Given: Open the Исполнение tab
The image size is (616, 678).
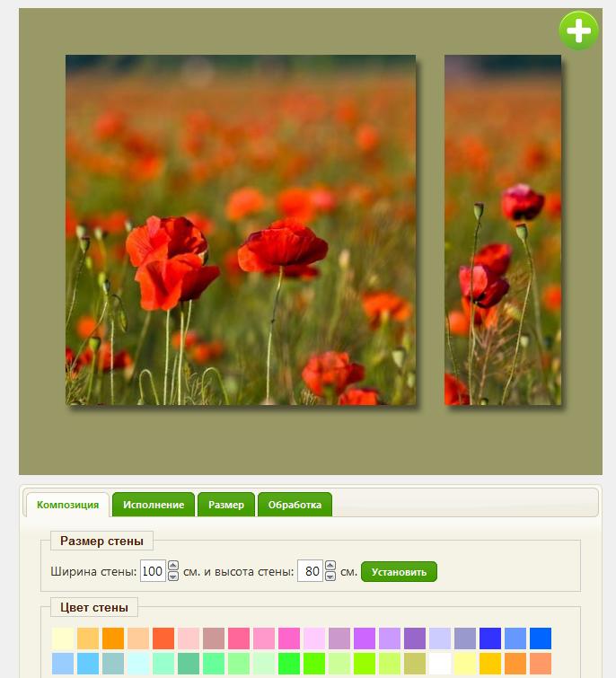Looking at the screenshot, I should click(x=154, y=505).
